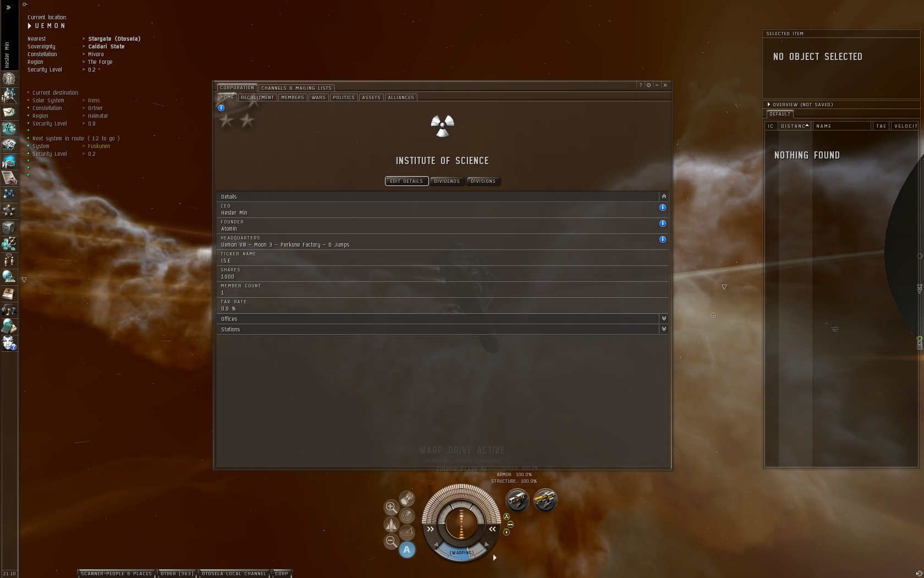This screenshot has width=924, height=578.
Task: Open the Jukebox headphones icon
Action: pos(9,309)
